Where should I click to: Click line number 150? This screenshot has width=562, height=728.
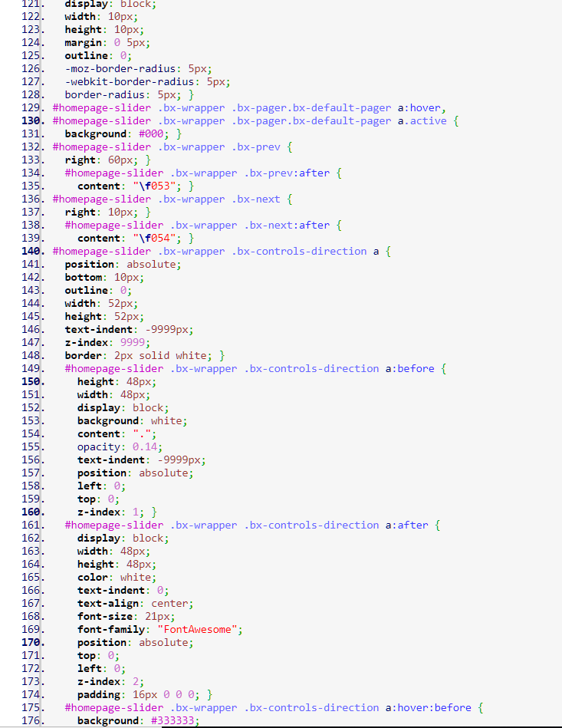[33, 381]
